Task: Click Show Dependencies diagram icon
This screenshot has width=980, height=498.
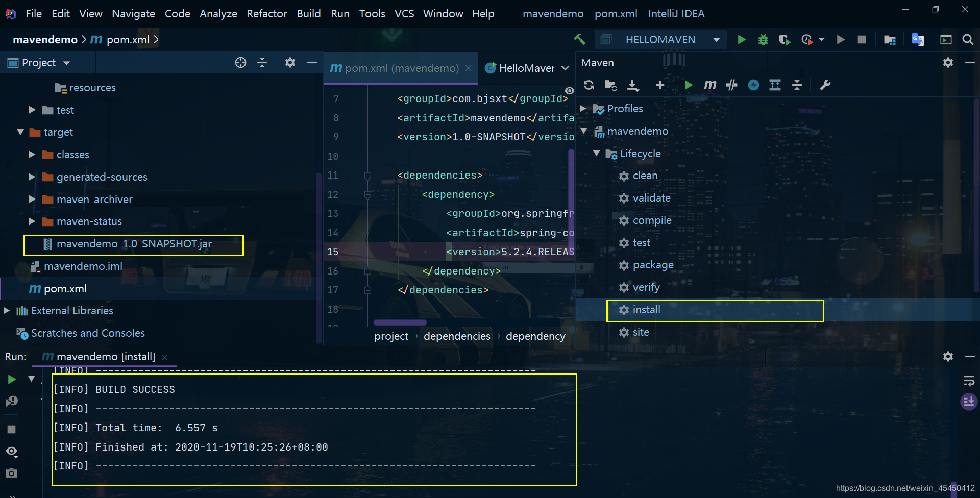Action: pos(775,85)
